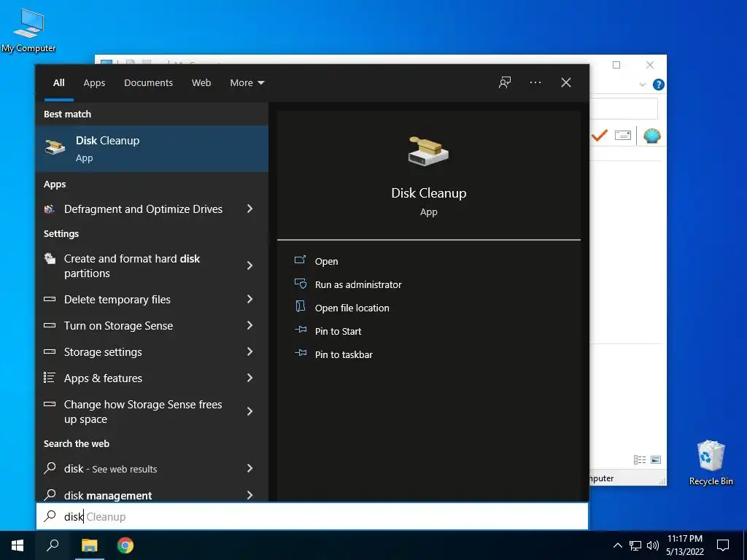Choose Pin to Start
The image size is (747, 560).
coord(338,332)
